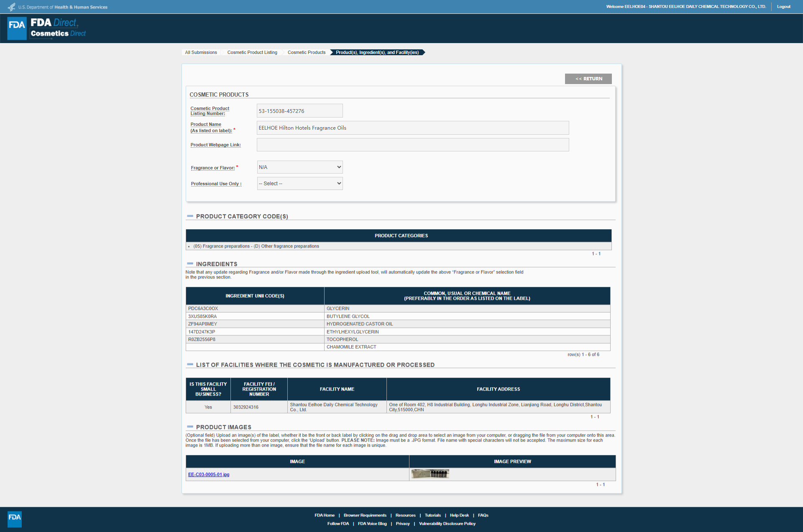Click the Professional Use Only field label
The height and width of the screenshot is (532, 803).
216,184
